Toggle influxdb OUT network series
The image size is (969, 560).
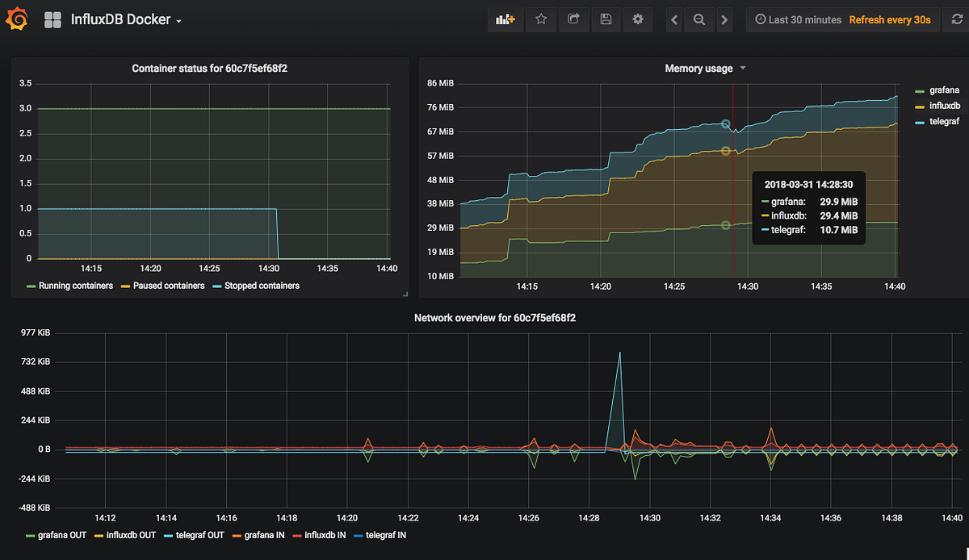[132, 535]
